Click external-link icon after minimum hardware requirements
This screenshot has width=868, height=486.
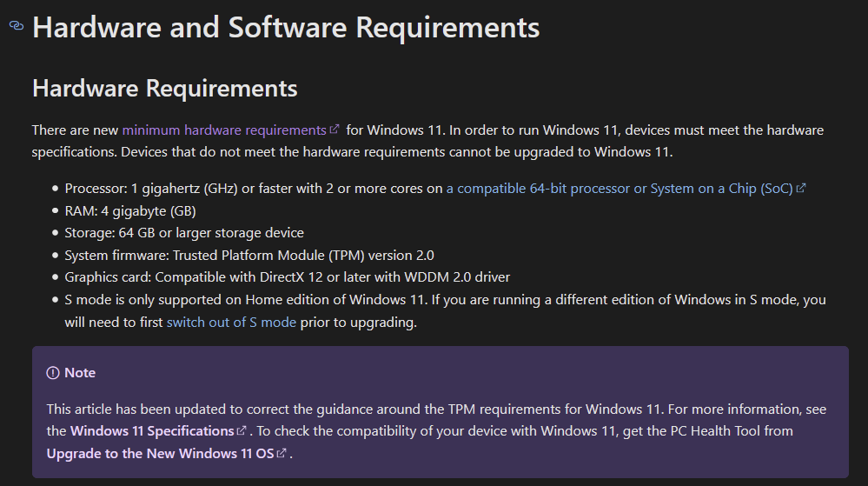pyautogui.click(x=335, y=130)
